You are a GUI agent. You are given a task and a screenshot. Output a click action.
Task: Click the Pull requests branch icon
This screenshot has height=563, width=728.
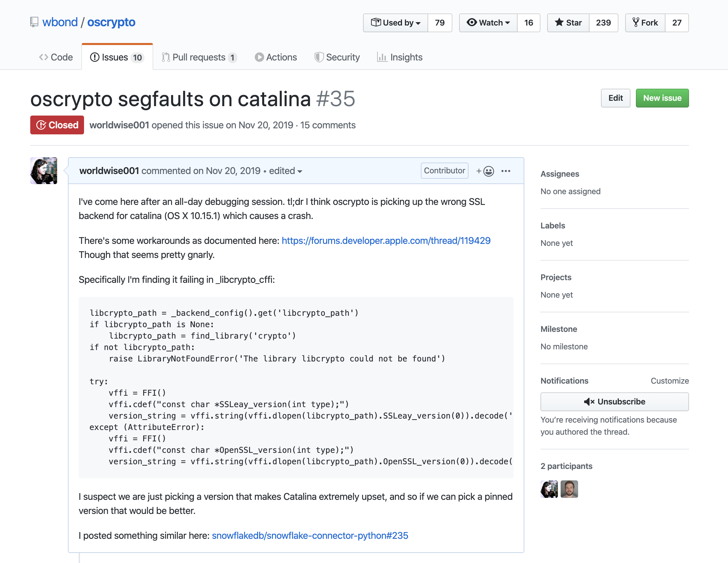[166, 57]
